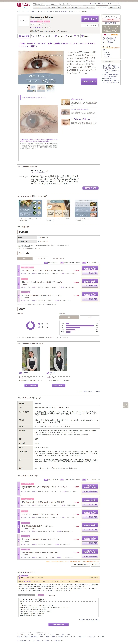Click たまるポイントについて sidebar link
This screenshot has height=644, width=138.
109,38
